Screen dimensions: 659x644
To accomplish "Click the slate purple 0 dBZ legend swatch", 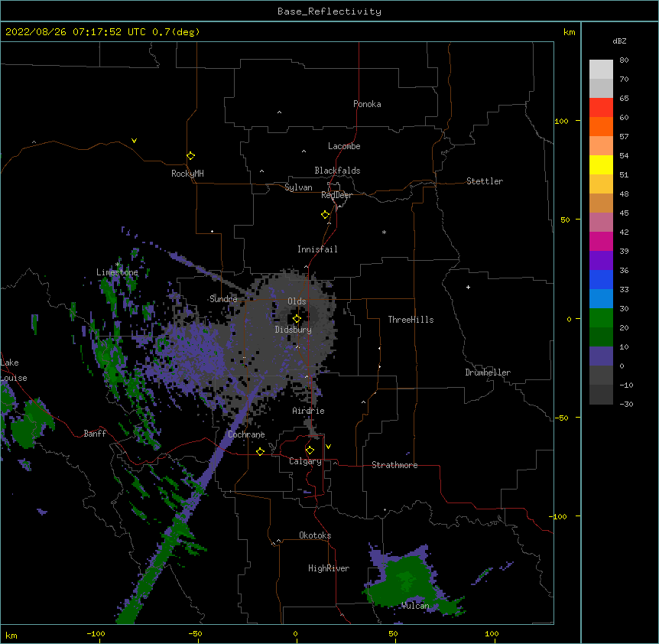I will (601, 356).
